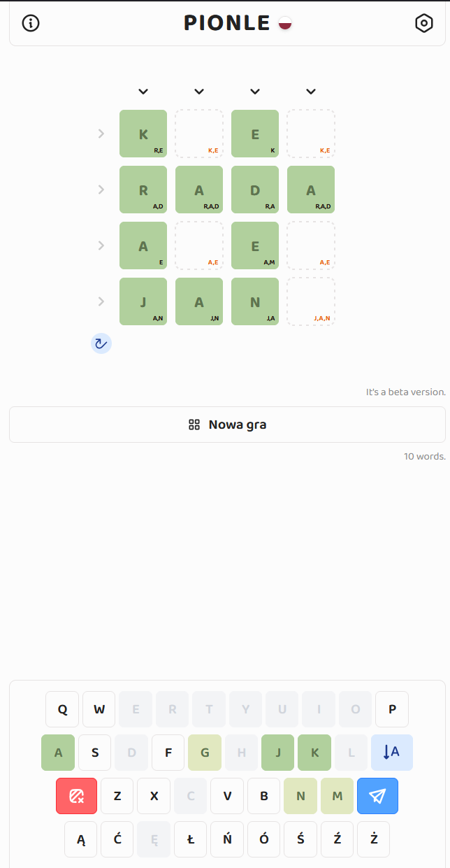Select the fourth row right chevron
Screen dimensions: 450x868
click(101, 301)
